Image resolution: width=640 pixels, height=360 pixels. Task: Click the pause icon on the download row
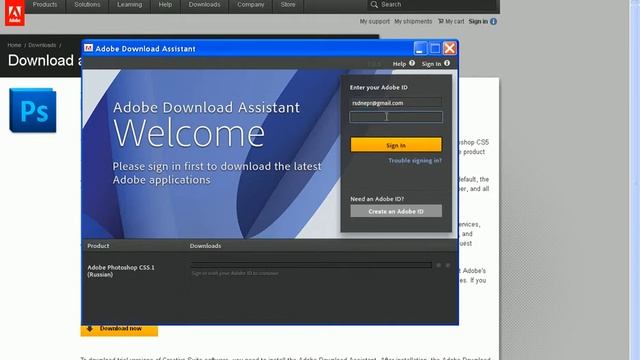(x=438, y=265)
